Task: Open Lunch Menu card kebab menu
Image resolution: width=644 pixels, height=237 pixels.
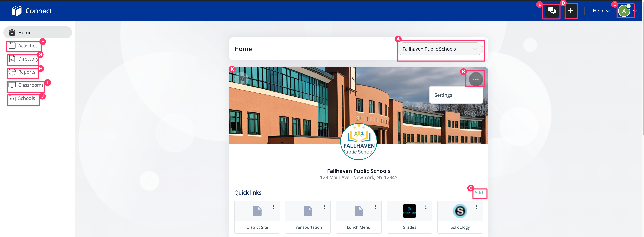Action: pos(375,207)
